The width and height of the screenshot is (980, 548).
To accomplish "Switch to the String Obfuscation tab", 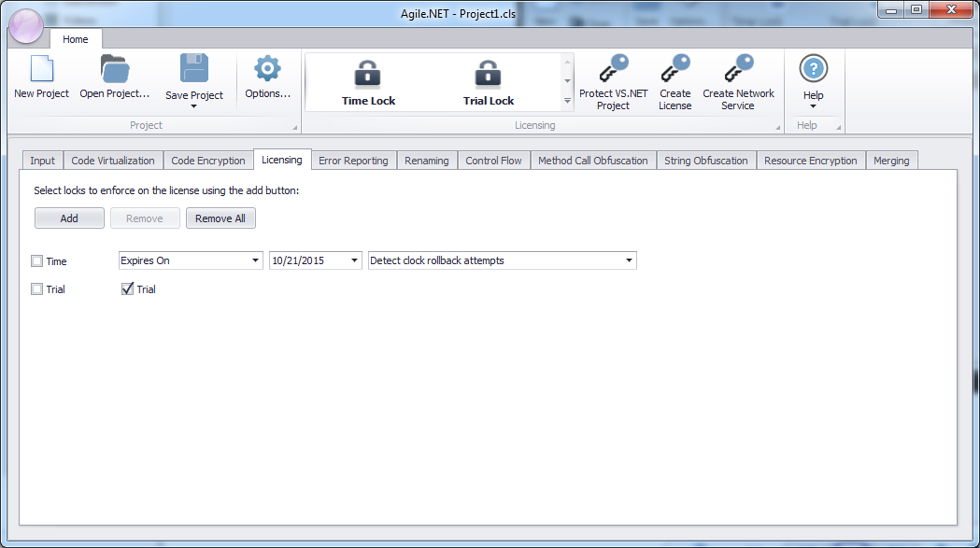I will pos(706,160).
